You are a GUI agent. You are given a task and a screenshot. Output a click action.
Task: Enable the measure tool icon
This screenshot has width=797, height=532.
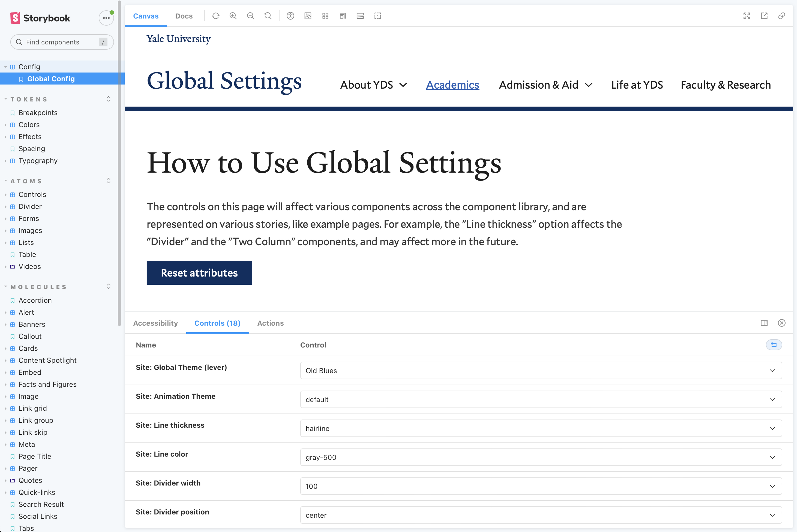point(360,16)
